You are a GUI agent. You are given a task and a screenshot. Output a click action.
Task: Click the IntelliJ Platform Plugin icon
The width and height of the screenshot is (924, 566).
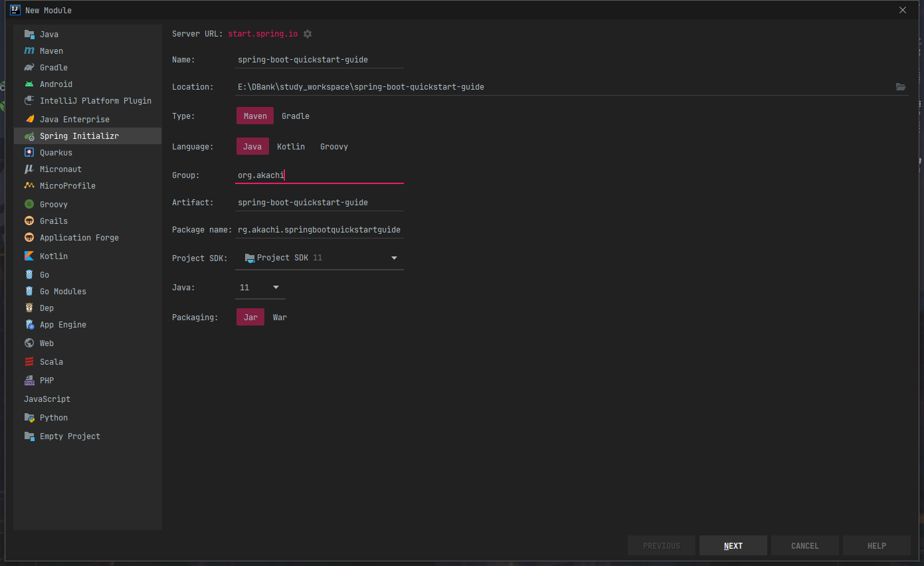(29, 100)
